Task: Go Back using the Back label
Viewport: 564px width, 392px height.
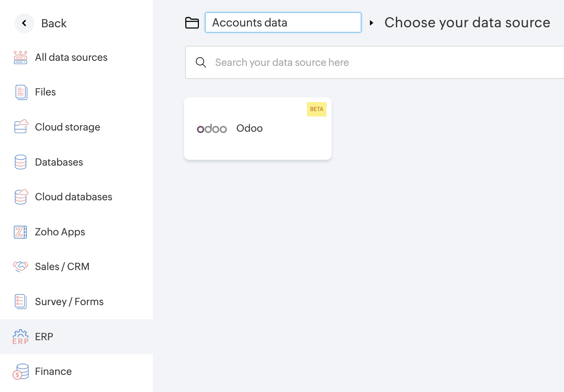Action: 54,23
